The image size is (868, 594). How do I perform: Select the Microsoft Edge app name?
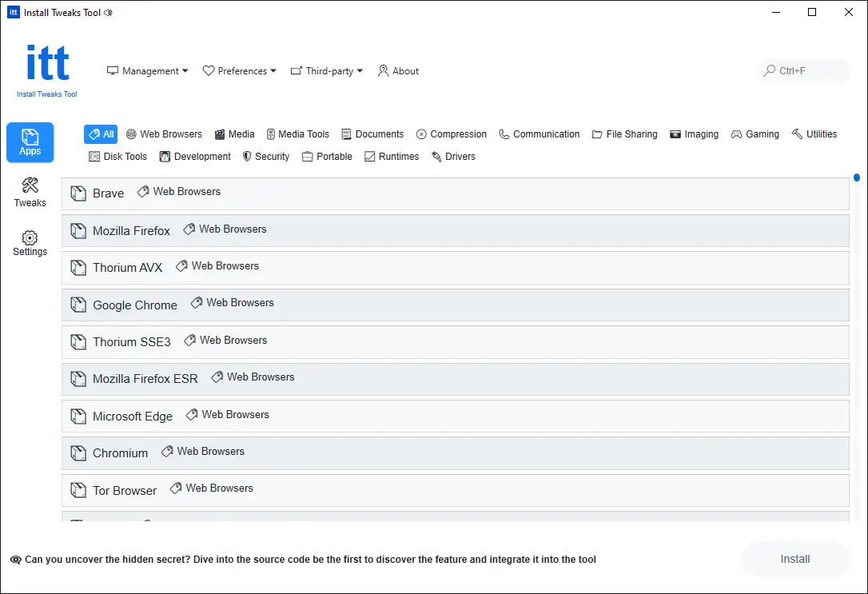(x=133, y=417)
